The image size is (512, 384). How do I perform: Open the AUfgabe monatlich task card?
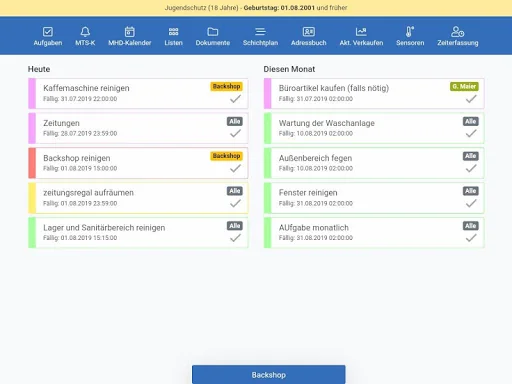pos(374,233)
